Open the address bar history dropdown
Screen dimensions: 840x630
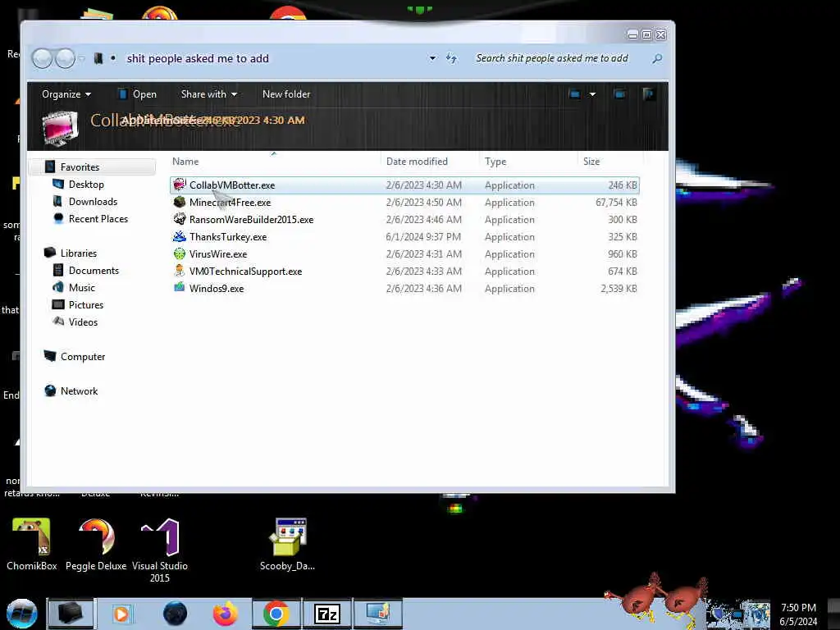[432, 58]
